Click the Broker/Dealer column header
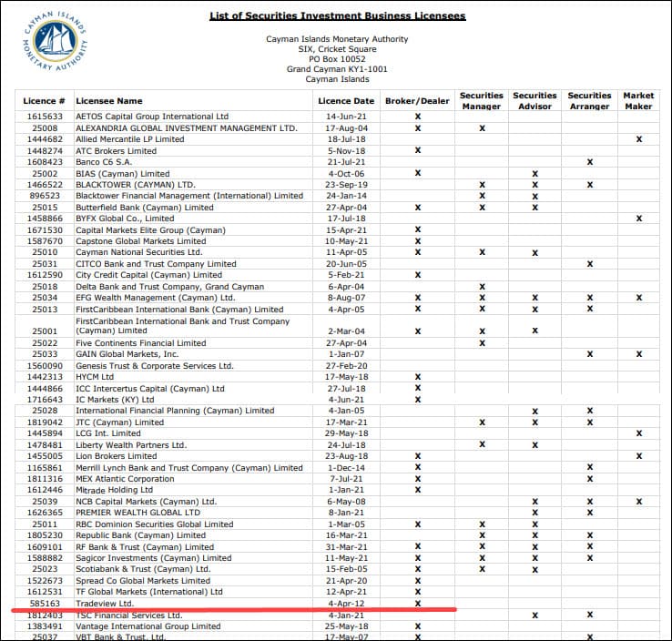672x641 pixels. (x=417, y=101)
